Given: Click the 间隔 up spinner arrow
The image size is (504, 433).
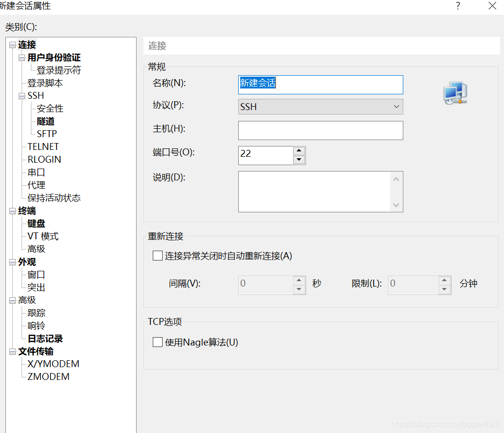Looking at the screenshot, I should click(x=299, y=280).
